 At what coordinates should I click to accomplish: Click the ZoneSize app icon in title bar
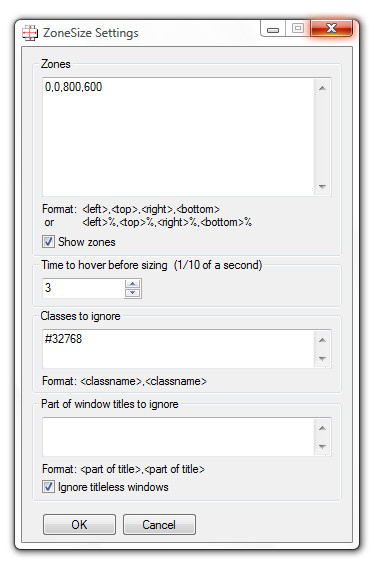30,33
